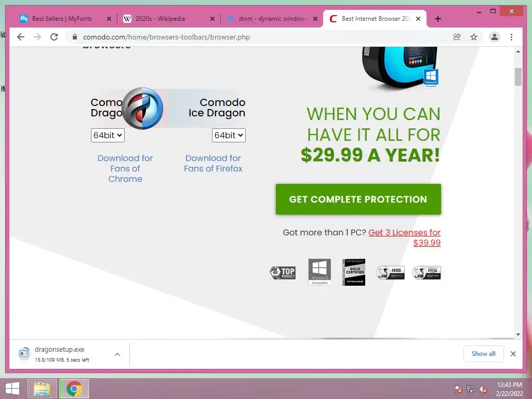This screenshot has height=399, width=532.
Task: Click the Chrome taskbar icon
Action: click(74, 389)
